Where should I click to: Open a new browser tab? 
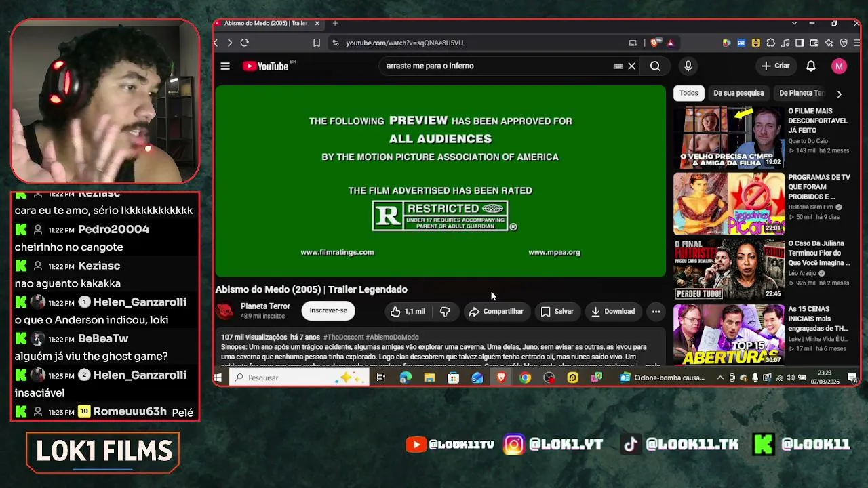pos(335,23)
